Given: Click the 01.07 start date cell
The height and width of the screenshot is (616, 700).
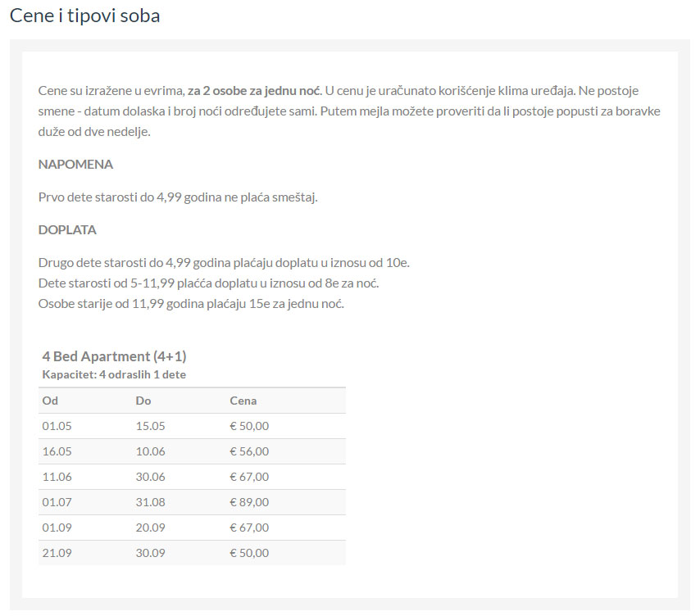Looking at the screenshot, I should (x=57, y=502).
